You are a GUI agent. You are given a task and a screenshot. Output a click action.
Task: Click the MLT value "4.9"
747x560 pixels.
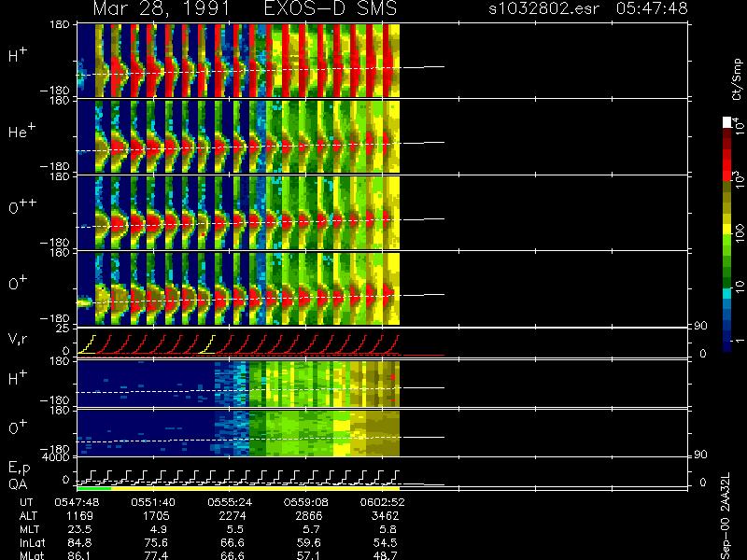(x=159, y=529)
